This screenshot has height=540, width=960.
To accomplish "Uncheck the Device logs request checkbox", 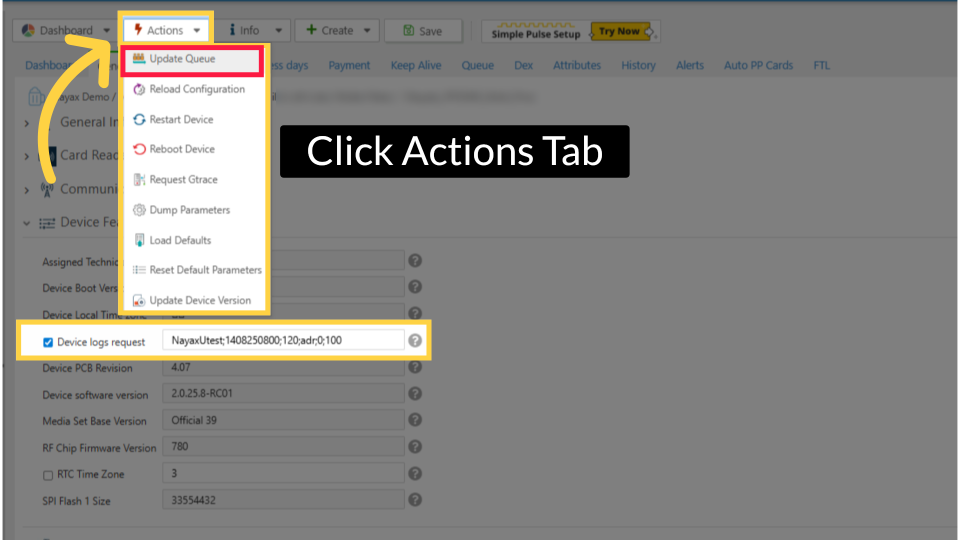I will 48,342.
